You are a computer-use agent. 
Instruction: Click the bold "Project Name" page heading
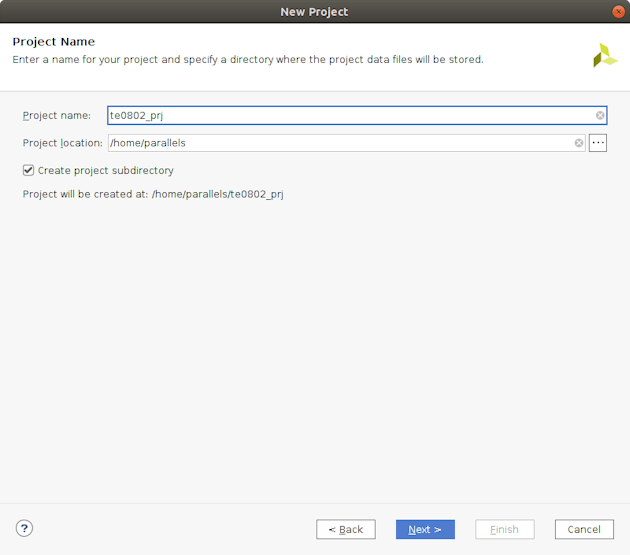coord(54,42)
